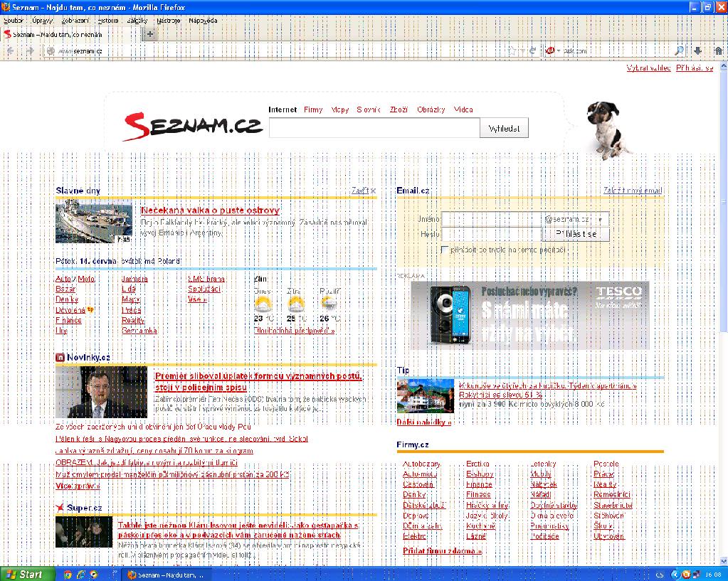Tick the stay logged in checkbox
The width and height of the screenshot is (728, 581).
pos(444,250)
